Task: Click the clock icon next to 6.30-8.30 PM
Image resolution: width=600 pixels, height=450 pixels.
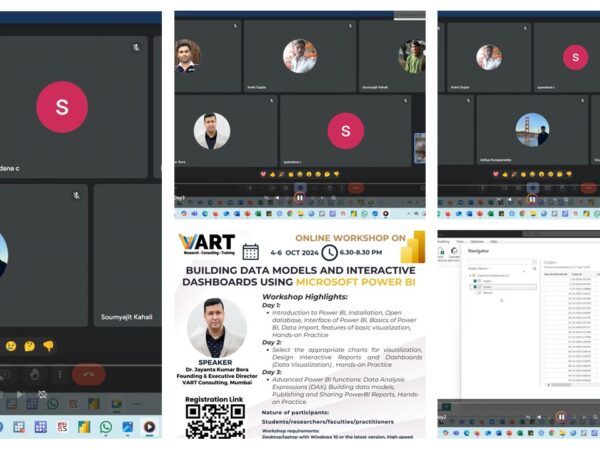Action: click(x=329, y=253)
